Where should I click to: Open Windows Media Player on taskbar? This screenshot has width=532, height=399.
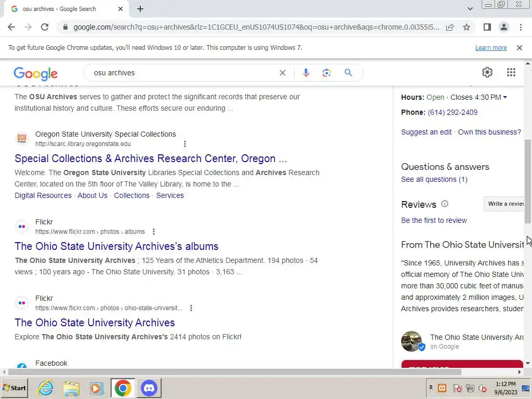coord(96,388)
